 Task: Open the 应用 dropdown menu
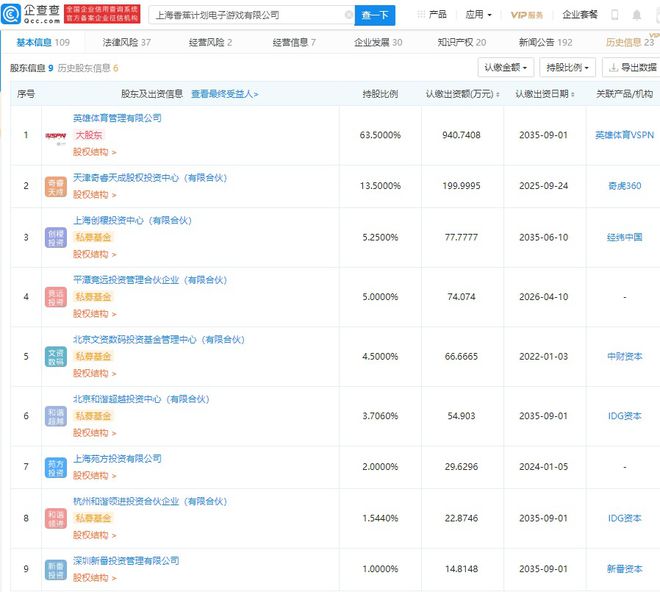(478, 15)
